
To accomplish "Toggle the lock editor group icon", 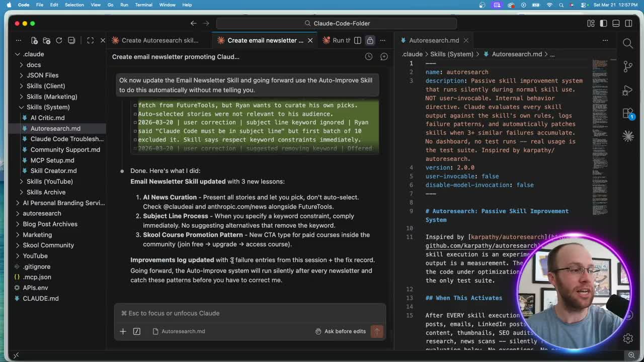I will click(370, 40).
